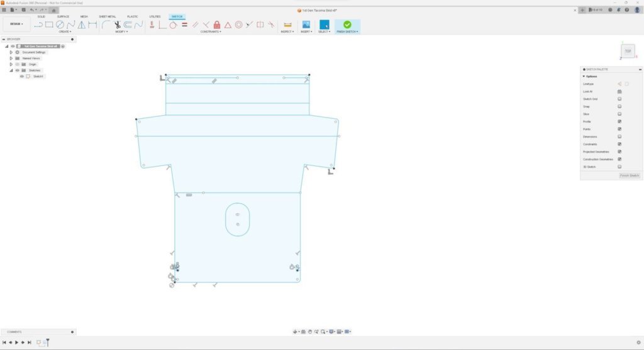Open the Design workspace dropdown
644x350 pixels.
point(16,25)
